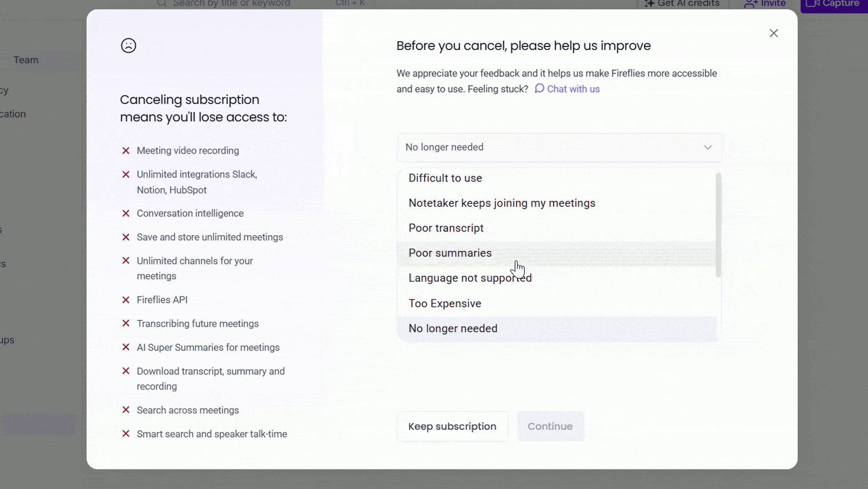Click the Continue button
Viewport: 868px width, 489px height.
coord(550,426)
